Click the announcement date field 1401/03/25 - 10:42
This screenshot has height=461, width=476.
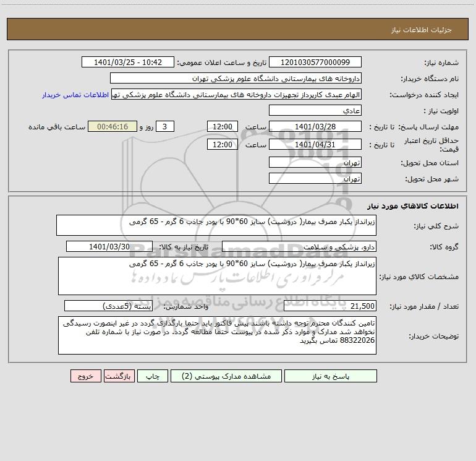pos(128,62)
